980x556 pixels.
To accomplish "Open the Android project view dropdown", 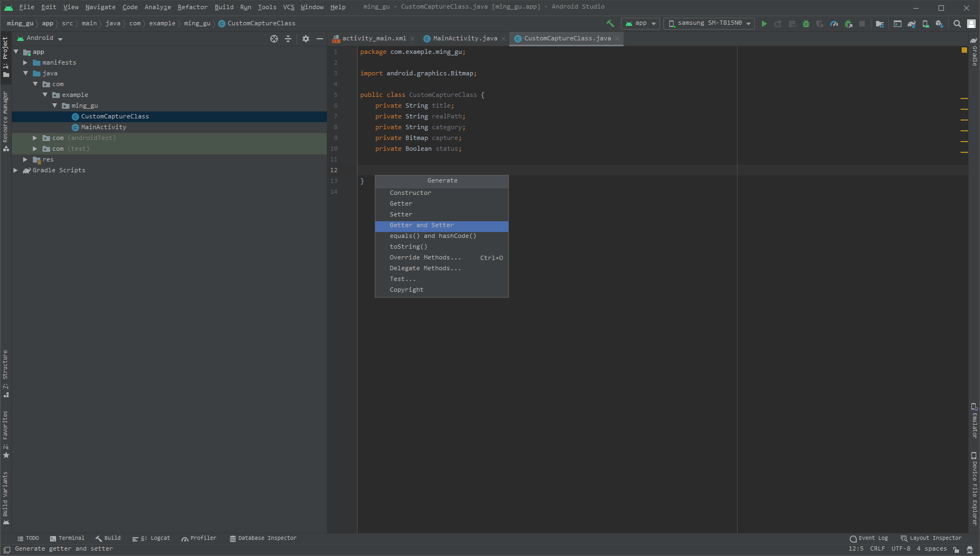I will pyautogui.click(x=40, y=39).
